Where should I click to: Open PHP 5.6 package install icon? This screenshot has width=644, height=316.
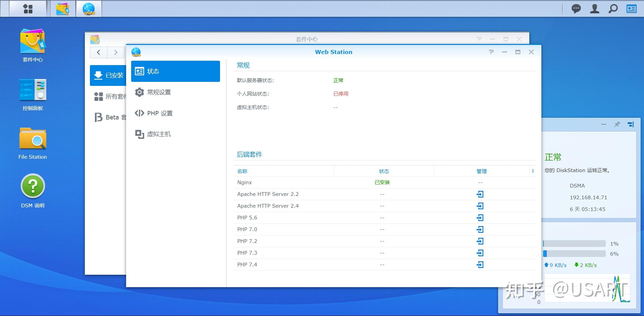(x=480, y=218)
